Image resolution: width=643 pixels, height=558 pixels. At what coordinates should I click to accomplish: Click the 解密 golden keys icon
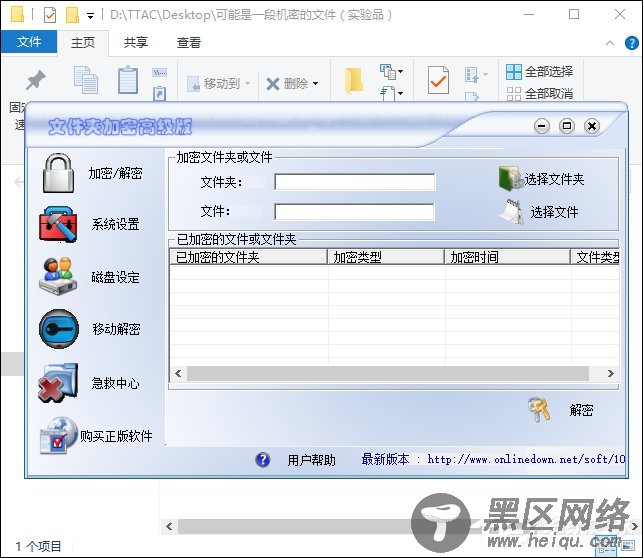click(539, 409)
